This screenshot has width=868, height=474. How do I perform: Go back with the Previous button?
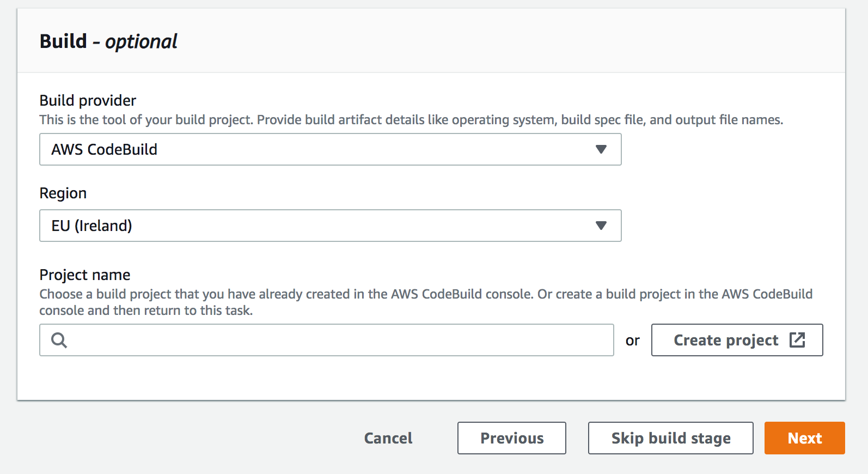pos(512,438)
